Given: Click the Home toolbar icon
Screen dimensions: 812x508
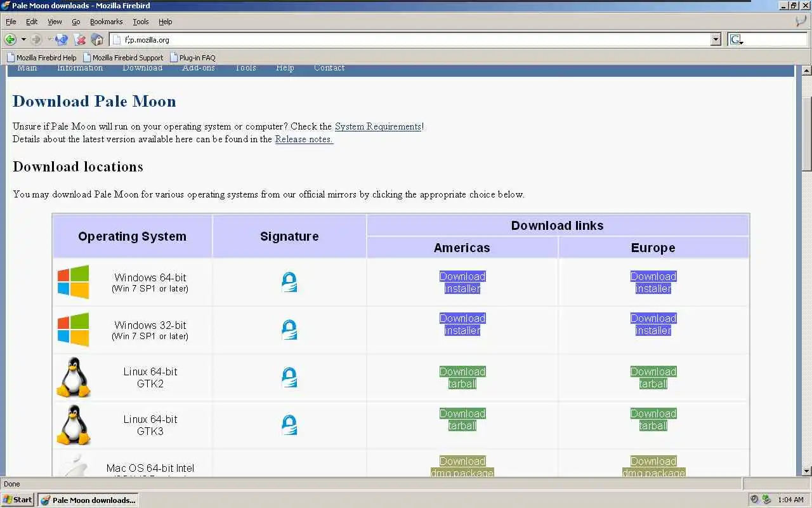Looking at the screenshot, I should (97, 39).
